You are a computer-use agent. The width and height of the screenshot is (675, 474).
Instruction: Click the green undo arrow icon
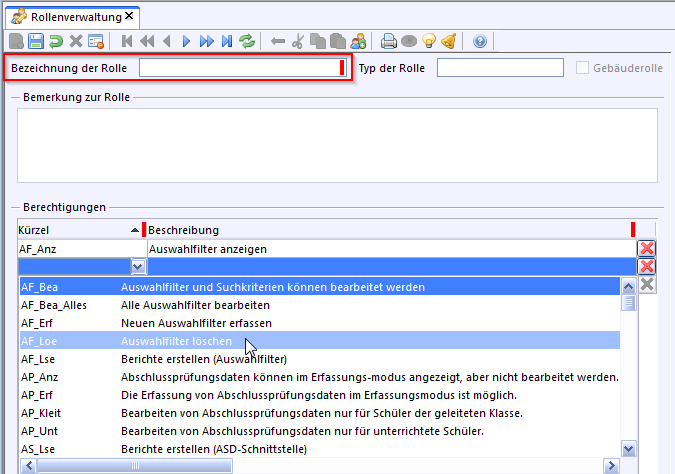coord(56,41)
